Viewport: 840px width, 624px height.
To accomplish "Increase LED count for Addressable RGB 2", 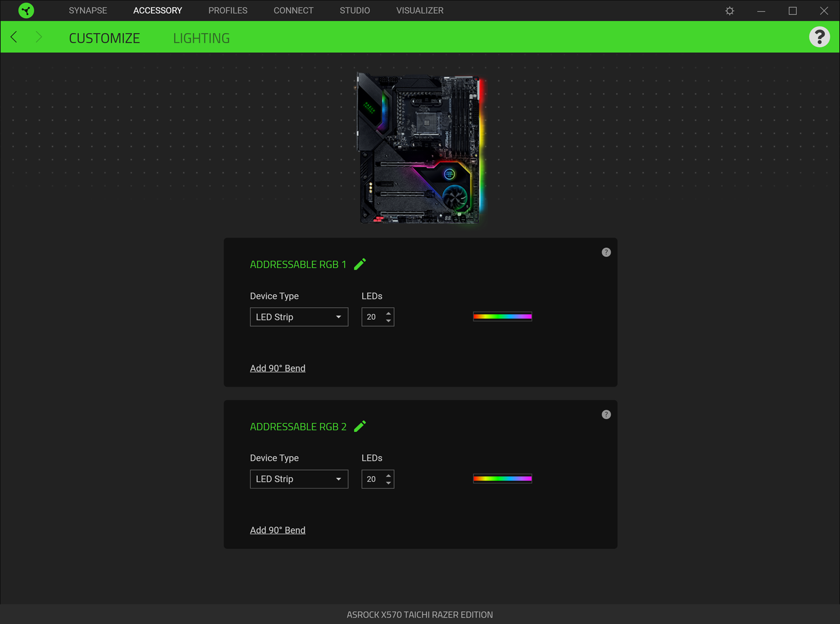I will (x=388, y=475).
